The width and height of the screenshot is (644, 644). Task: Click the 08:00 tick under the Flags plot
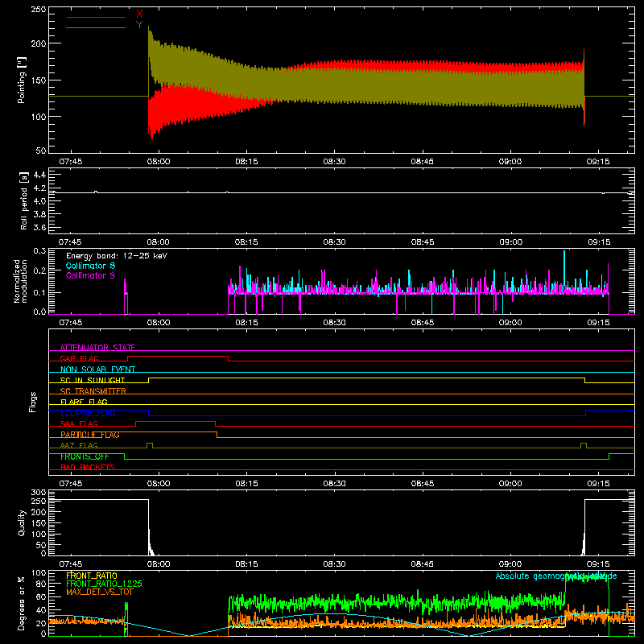[159, 484]
